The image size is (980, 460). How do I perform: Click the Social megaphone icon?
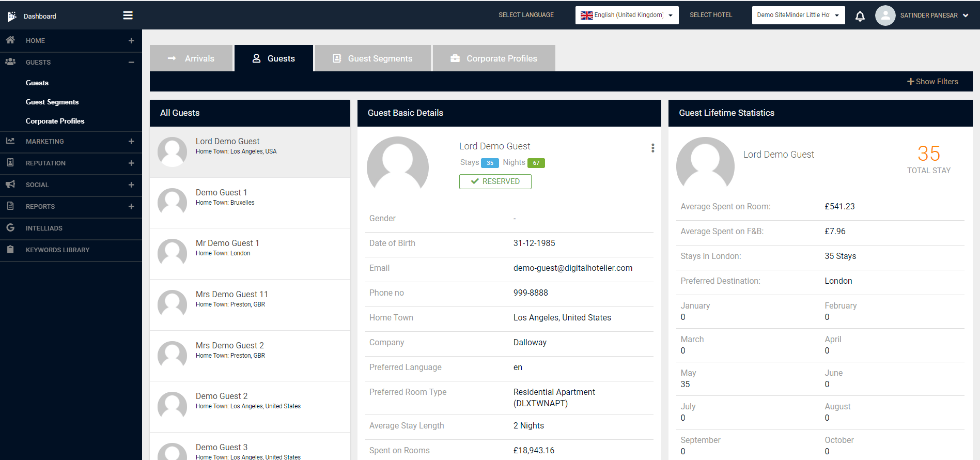(x=10, y=184)
